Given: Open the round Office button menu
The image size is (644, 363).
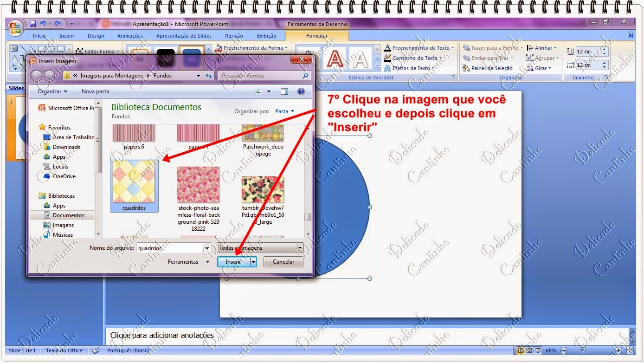Looking at the screenshot, I should 14,27.
